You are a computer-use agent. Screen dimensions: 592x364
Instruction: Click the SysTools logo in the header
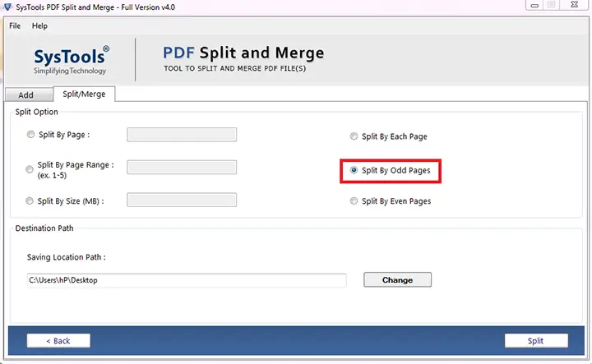tap(71, 60)
